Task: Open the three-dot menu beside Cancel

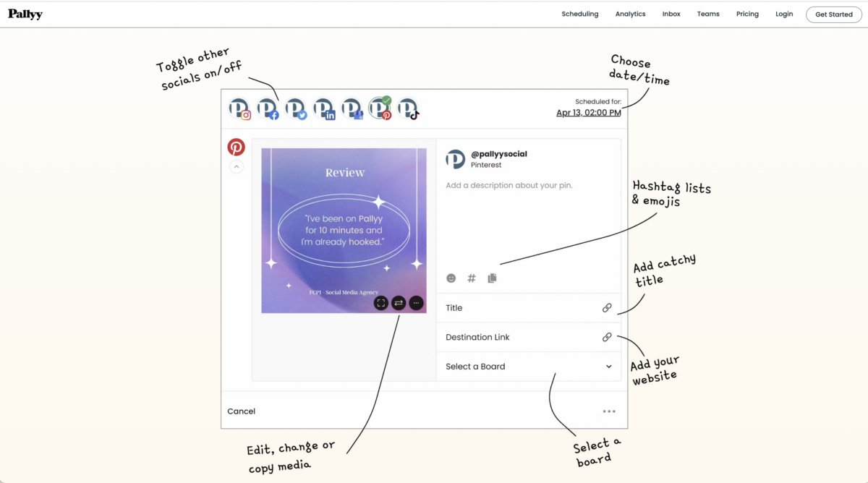Action: (609, 411)
